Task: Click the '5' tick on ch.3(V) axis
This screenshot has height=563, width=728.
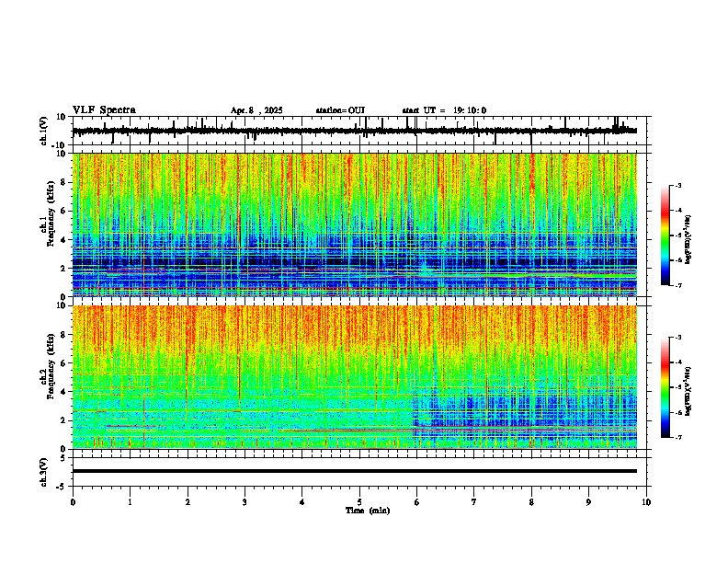Action: 64,457
